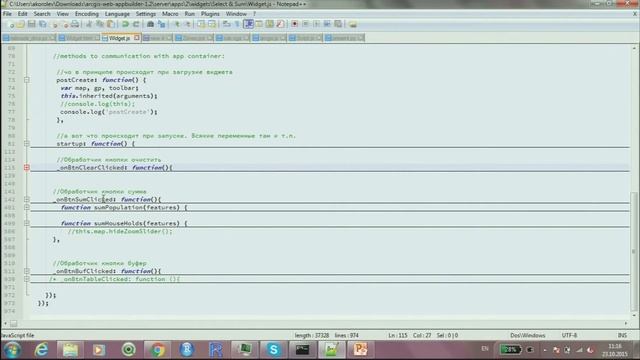The image size is (640, 360).
Task: Open the Replace toolbar icon
Action: point(162,24)
